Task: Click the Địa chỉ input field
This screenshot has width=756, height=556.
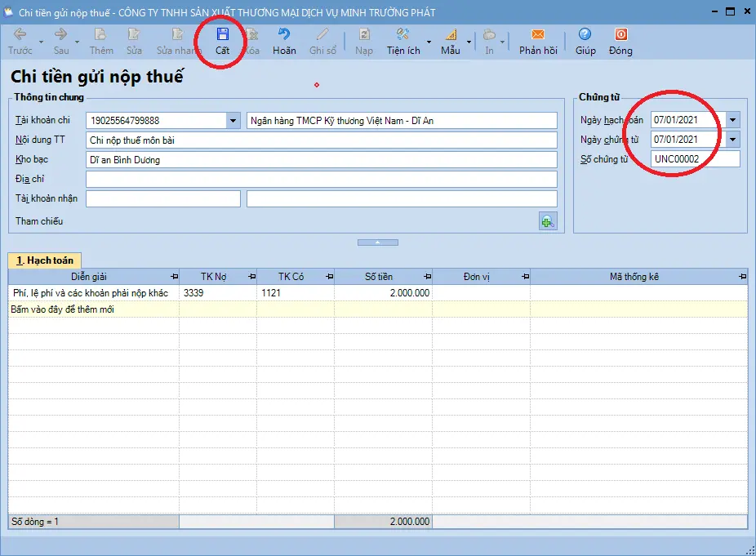Action: point(321,180)
